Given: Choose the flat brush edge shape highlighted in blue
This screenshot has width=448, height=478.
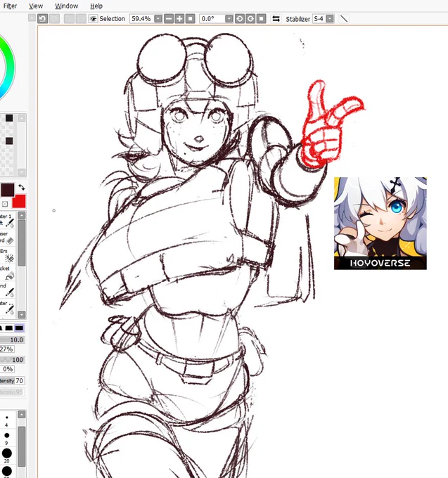Looking at the screenshot, I should coord(19,328).
